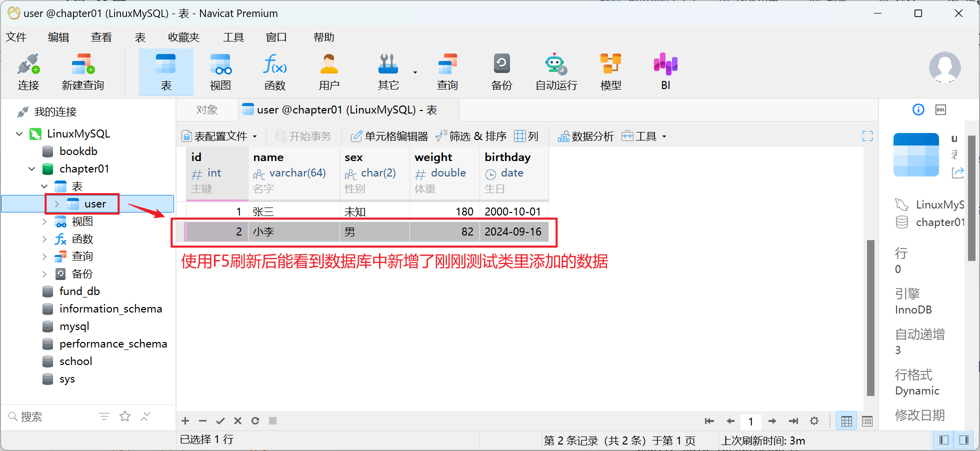Go to first page icon
This screenshot has width=980, height=451.
[709, 421]
